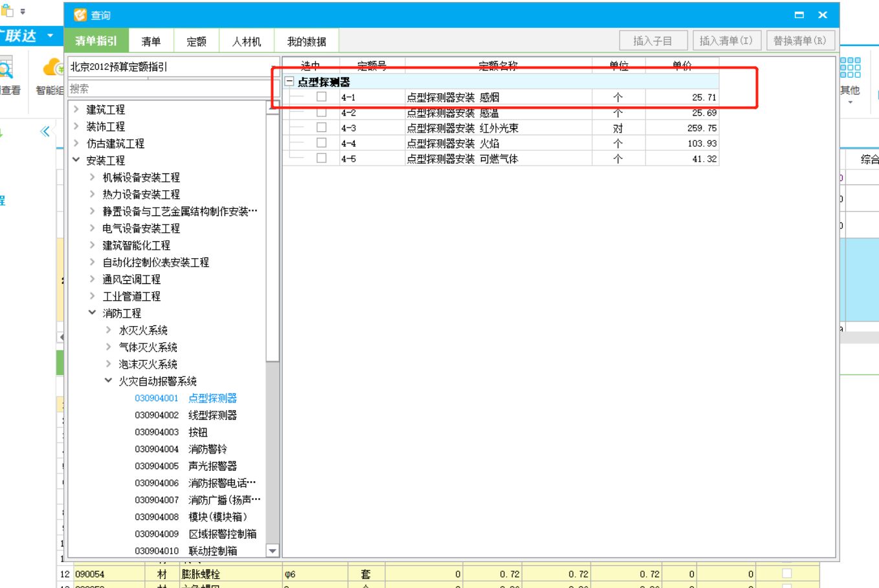
Task: Select 泡沫灭火系统 tree item
Action: pyautogui.click(x=148, y=364)
